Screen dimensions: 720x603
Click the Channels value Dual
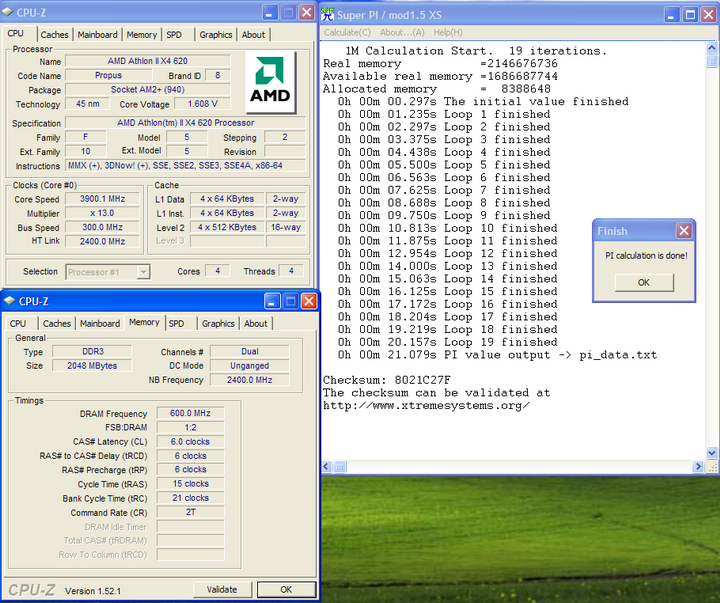250,351
